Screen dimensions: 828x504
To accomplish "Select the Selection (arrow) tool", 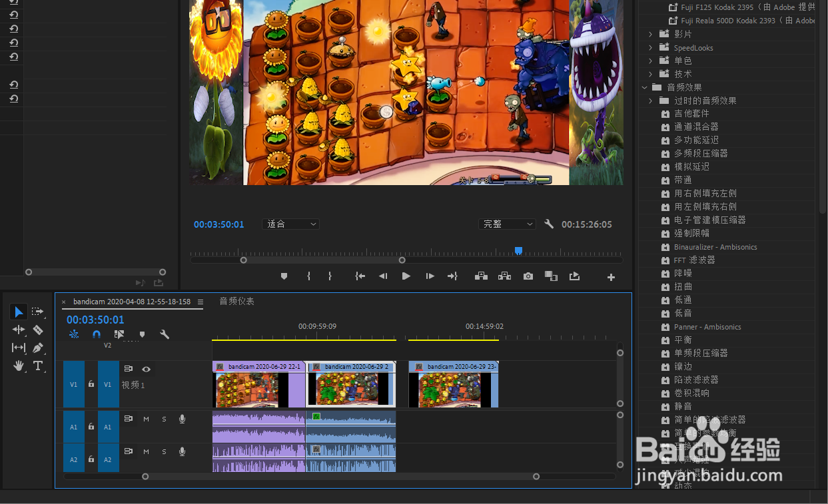I will (19, 312).
